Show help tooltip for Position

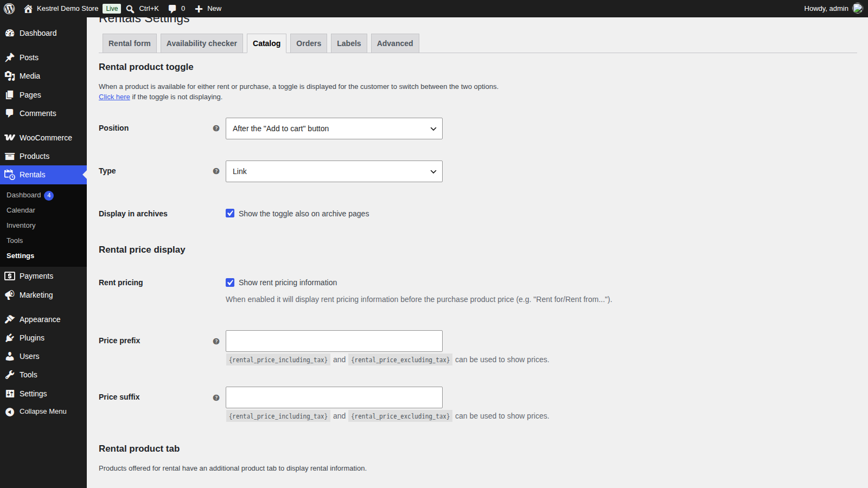pos(216,129)
